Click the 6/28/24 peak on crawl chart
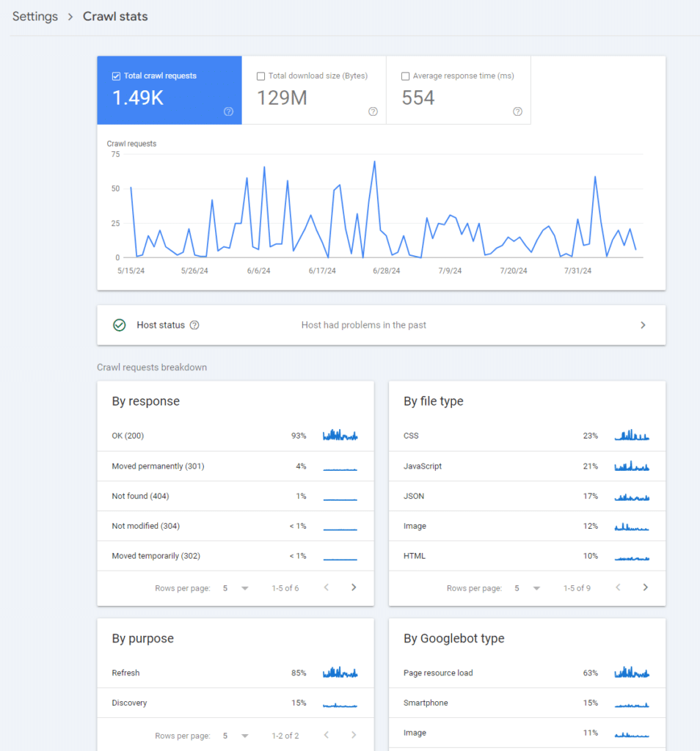700x751 pixels. tap(375, 161)
